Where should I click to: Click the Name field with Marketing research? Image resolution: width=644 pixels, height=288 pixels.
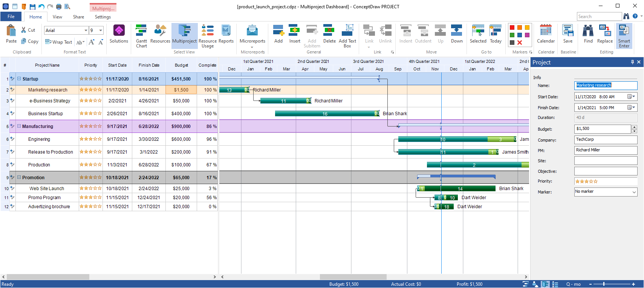[606, 85]
